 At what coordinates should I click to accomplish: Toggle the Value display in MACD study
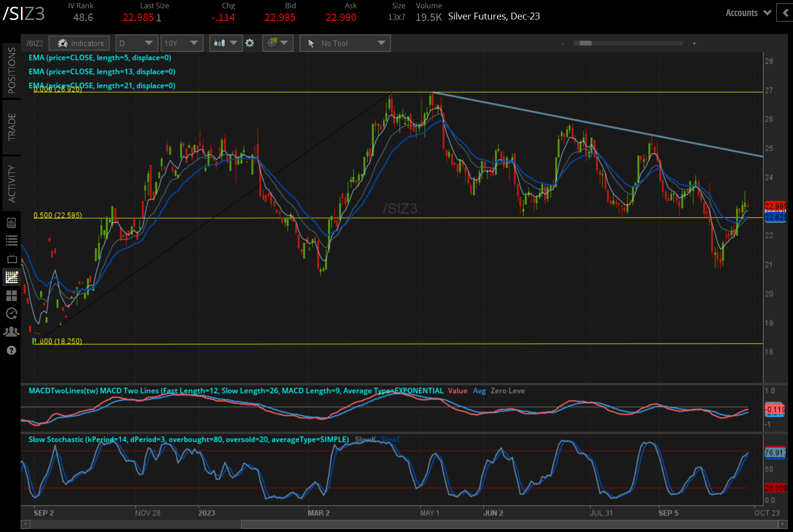457,391
